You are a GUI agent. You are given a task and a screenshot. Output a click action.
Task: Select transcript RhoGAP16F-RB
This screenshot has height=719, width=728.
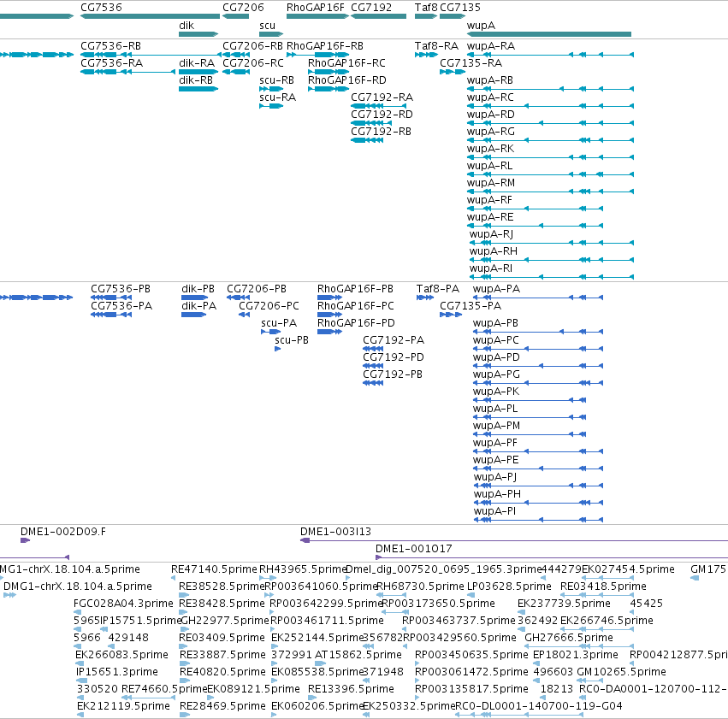point(324,46)
